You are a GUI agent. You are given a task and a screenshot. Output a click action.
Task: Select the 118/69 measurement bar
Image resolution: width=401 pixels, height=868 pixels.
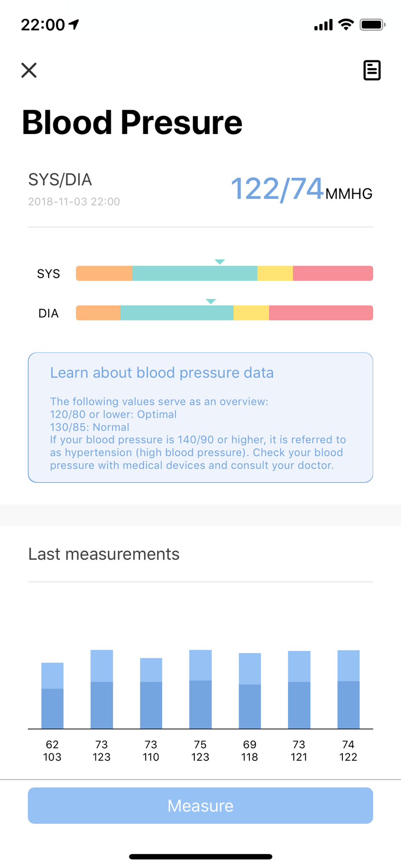pos(250,691)
